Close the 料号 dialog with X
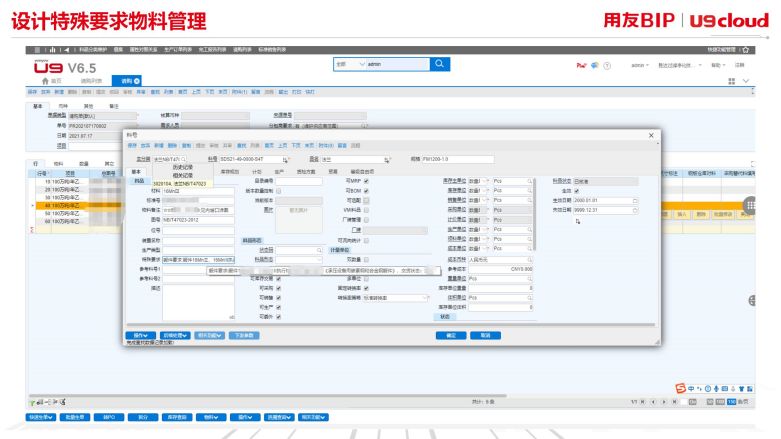Viewport: 781px width, 439px height. (651, 136)
